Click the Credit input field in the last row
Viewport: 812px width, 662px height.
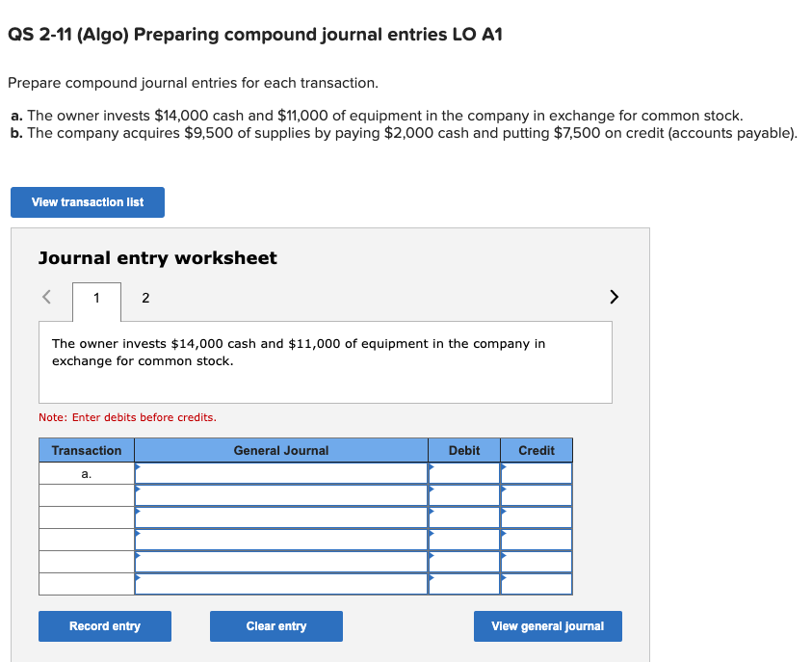537,585
